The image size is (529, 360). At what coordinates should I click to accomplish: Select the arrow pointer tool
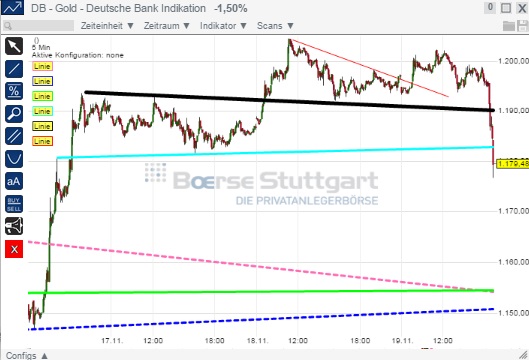coord(14,46)
